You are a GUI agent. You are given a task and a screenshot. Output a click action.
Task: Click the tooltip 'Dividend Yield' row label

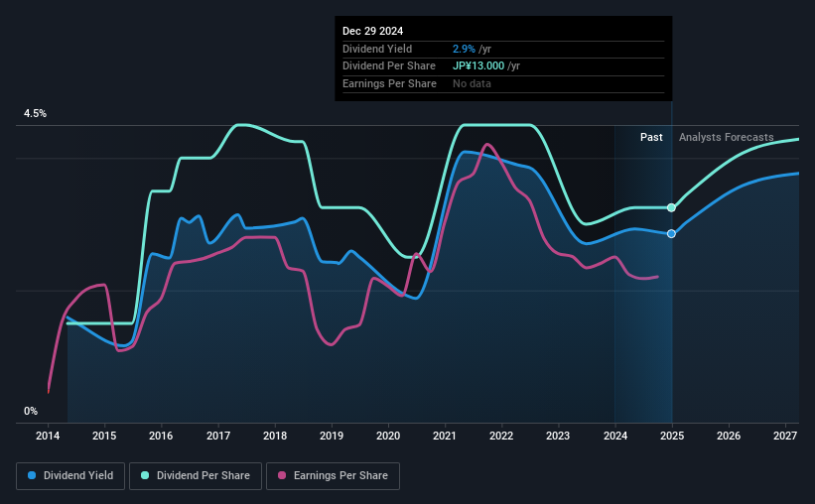click(377, 49)
